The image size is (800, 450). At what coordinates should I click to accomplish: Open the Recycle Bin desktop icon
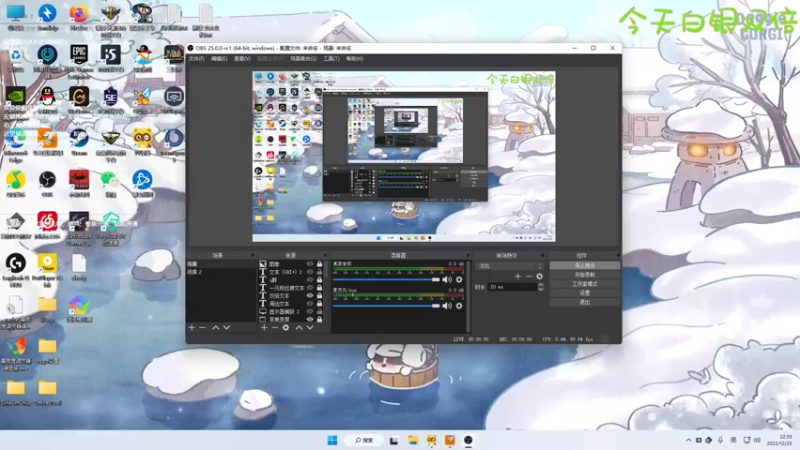(16, 55)
